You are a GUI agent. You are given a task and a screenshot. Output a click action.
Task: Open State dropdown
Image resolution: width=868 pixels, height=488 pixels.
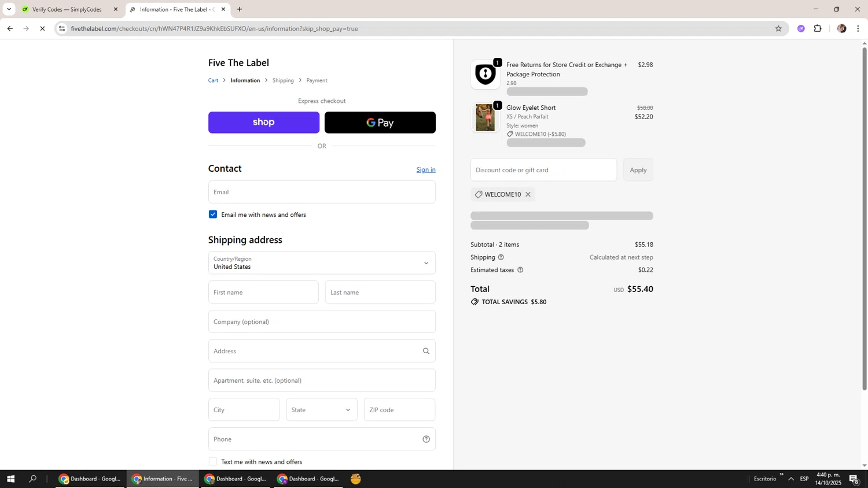click(322, 410)
